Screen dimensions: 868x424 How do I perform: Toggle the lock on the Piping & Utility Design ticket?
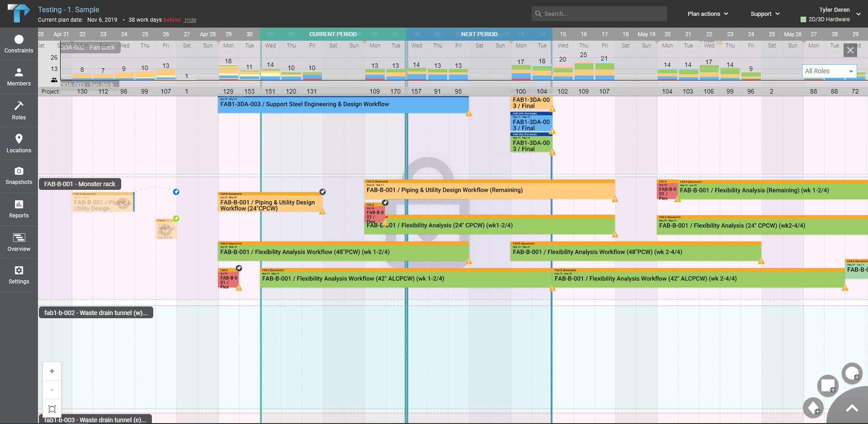click(323, 192)
